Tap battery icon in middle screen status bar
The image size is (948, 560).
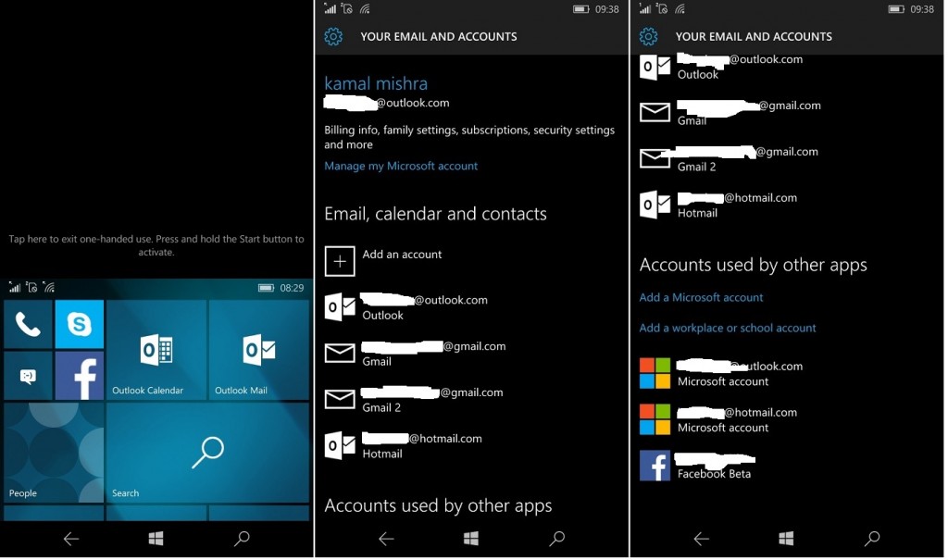pos(581,9)
